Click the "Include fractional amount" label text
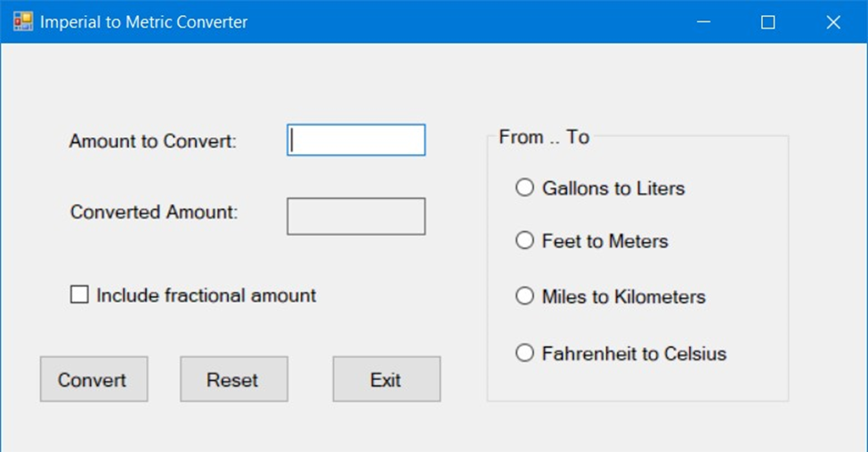This screenshot has height=452, width=868. coord(206,295)
